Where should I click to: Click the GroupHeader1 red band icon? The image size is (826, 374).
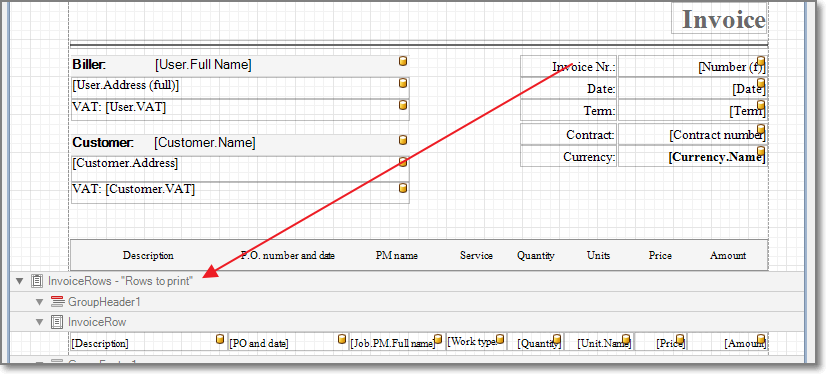pyautogui.click(x=57, y=302)
